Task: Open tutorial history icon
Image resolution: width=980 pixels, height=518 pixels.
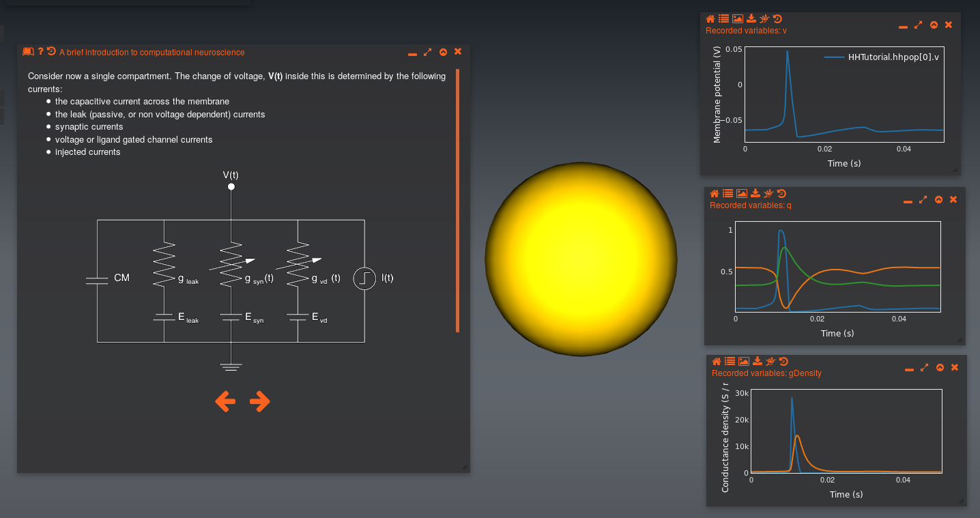Action: (x=51, y=52)
